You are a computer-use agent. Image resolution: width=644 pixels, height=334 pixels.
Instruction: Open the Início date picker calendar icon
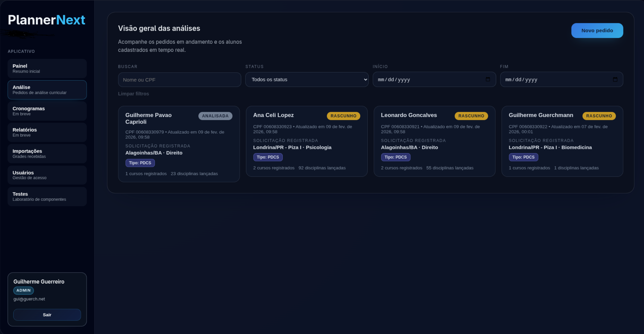tap(488, 79)
